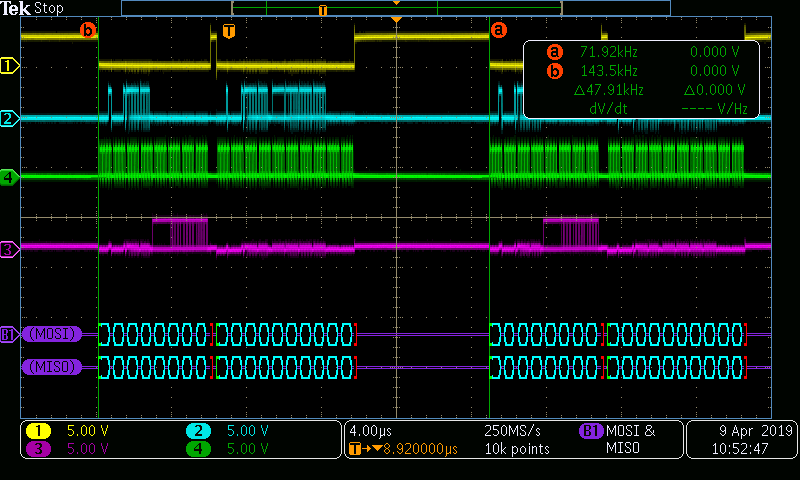
Task: Click the channel 4 green ground marker
Action: point(9,178)
